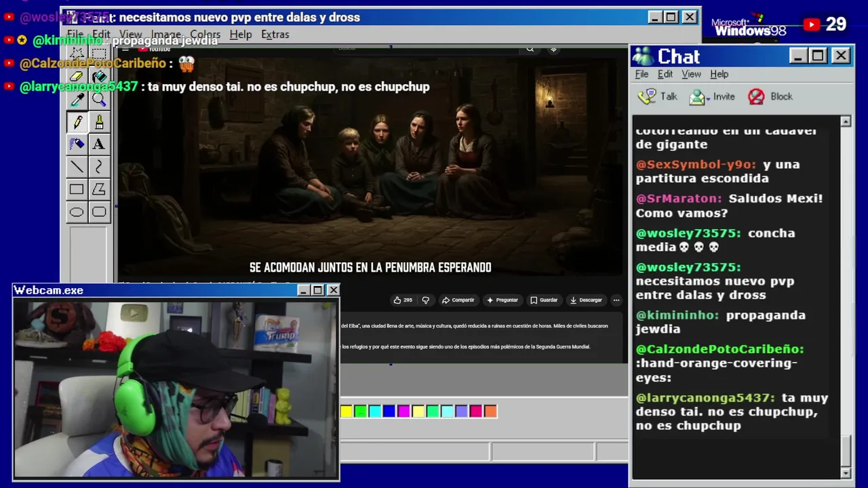Select the Pencil tool in Paint

point(77,122)
